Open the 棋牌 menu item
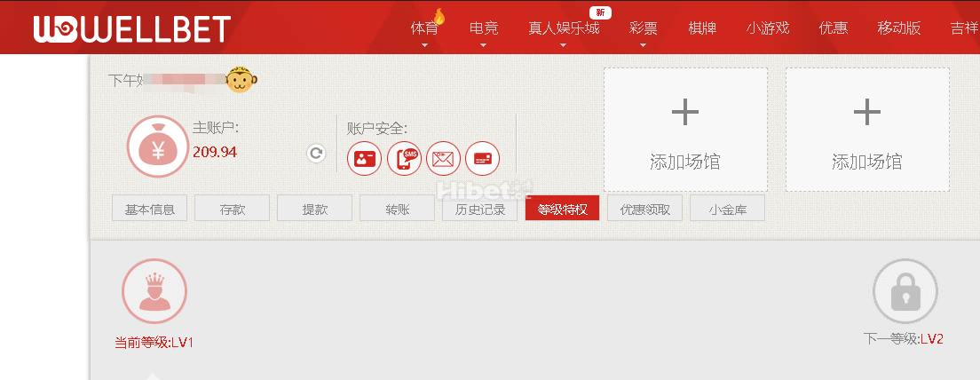This screenshot has width=980, height=380. (x=702, y=28)
